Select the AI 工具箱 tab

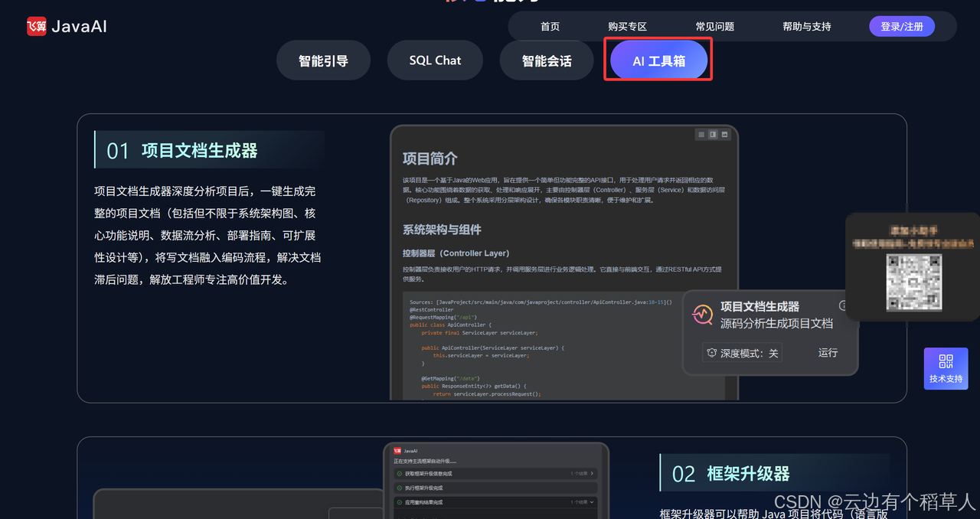(658, 60)
